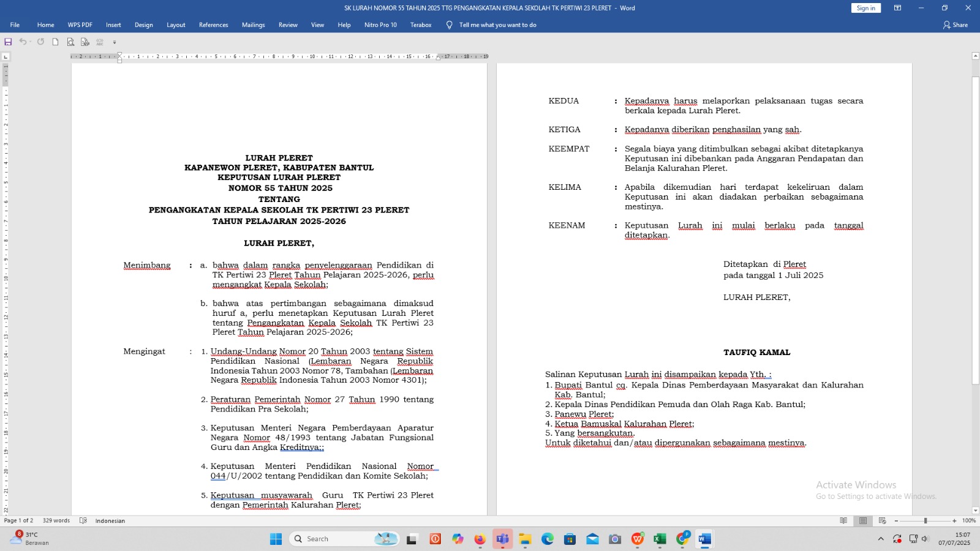Image resolution: width=980 pixels, height=551 pixels.
Task: Click the Zoom Out minus button
Action: point(896,520)
